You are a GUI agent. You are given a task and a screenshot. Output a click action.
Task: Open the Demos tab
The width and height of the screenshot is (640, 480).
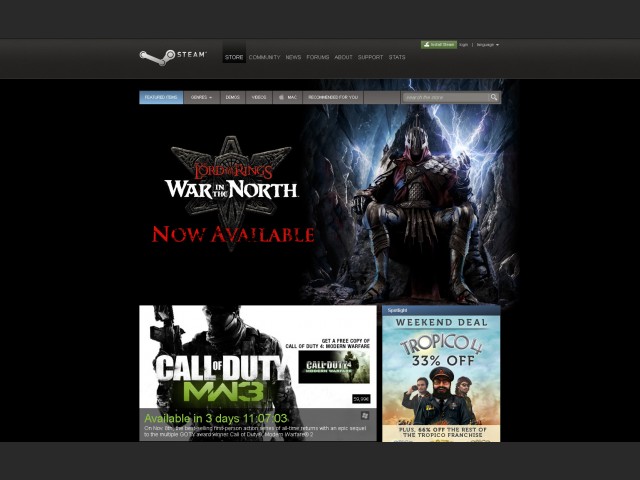click(x=233, y=97)
